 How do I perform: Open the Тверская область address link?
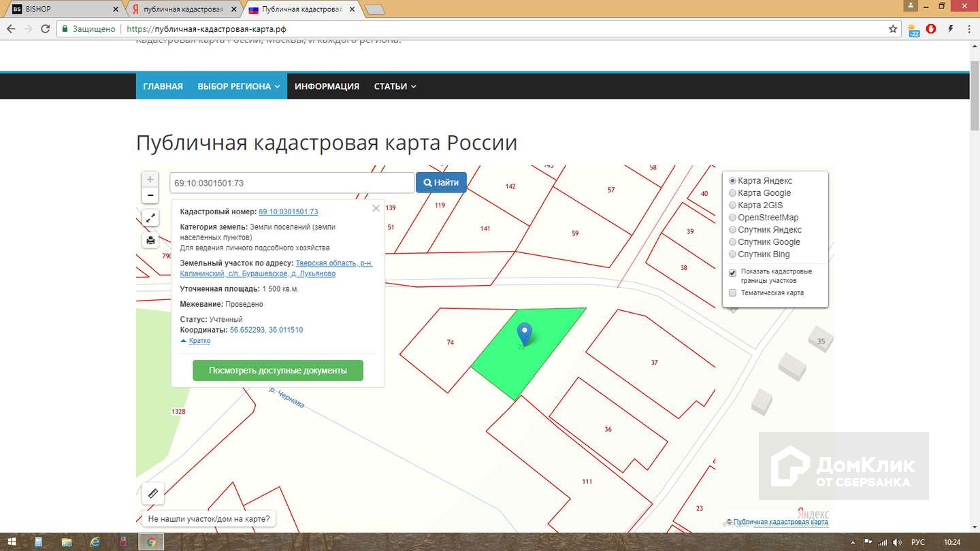point(276,268)
